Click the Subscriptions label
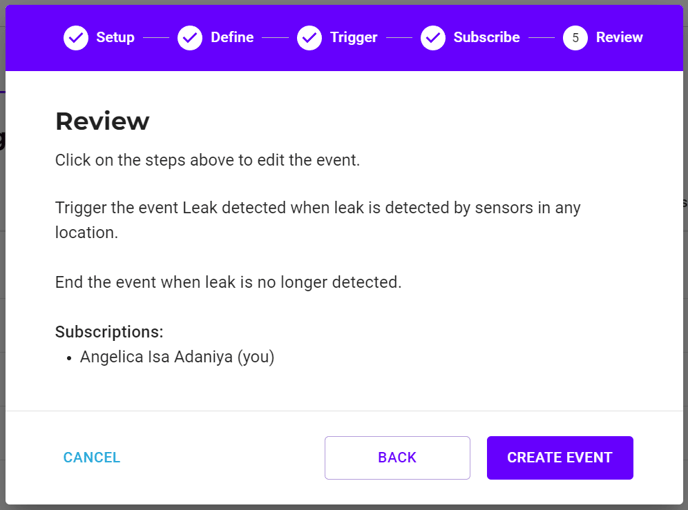 tap(109, 332)
